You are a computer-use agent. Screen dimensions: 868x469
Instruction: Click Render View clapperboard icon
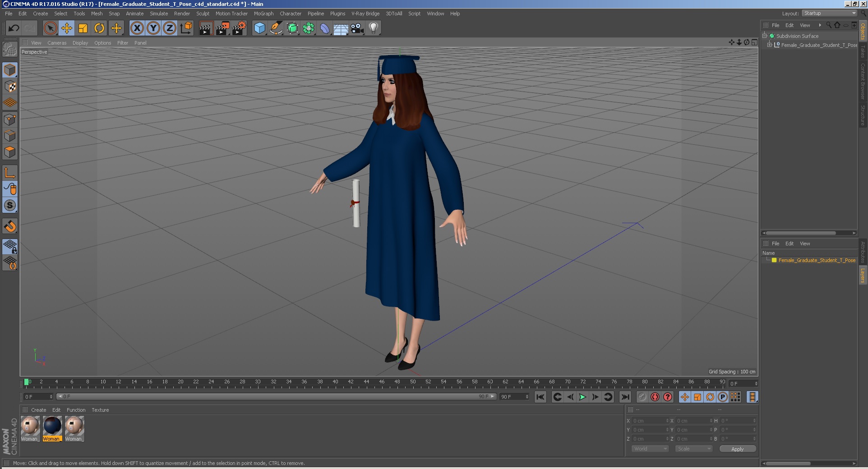(205, 28)
